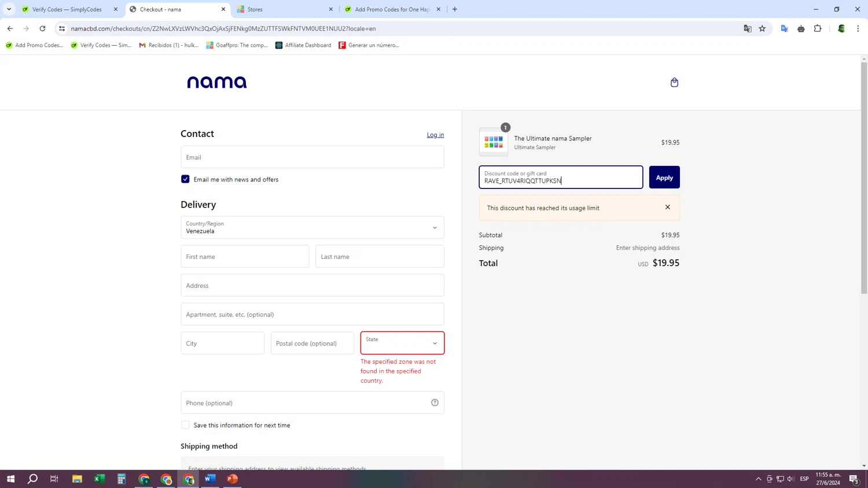Image resolution: width=868 pixels, height=488 pixels.
Task: Open the Extensions puzzle icon
Action: pos(818,28)
